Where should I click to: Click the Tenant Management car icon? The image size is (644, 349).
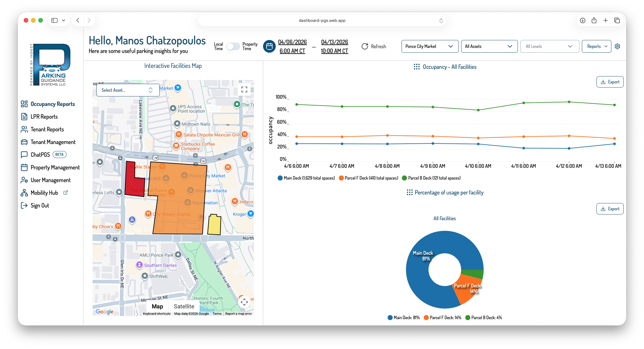[x=24, y=142]
